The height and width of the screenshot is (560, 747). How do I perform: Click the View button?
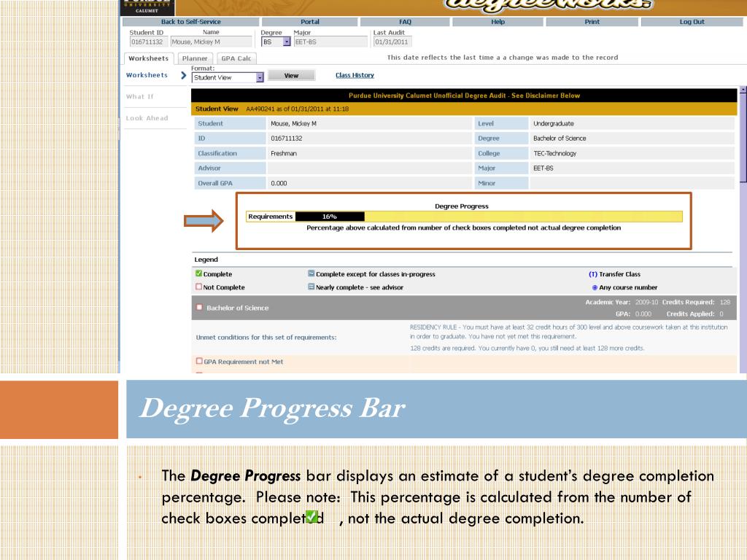[x=291, y=76]
